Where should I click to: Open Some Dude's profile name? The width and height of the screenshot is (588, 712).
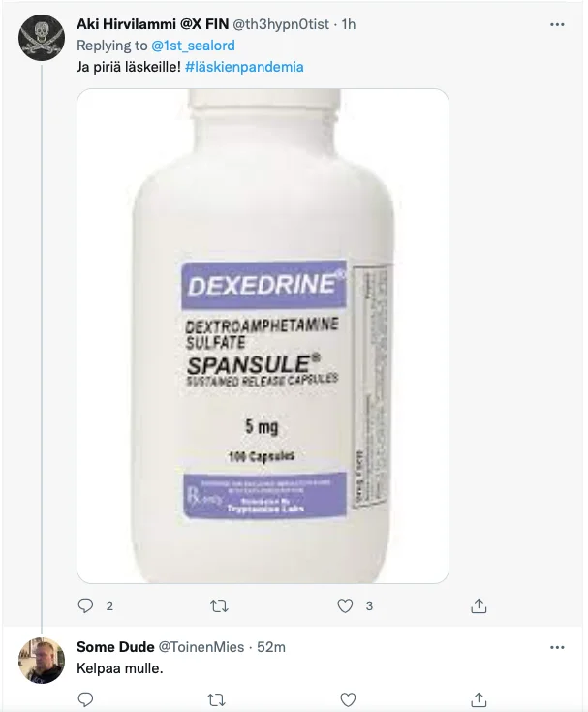click(x=113, y=647)
